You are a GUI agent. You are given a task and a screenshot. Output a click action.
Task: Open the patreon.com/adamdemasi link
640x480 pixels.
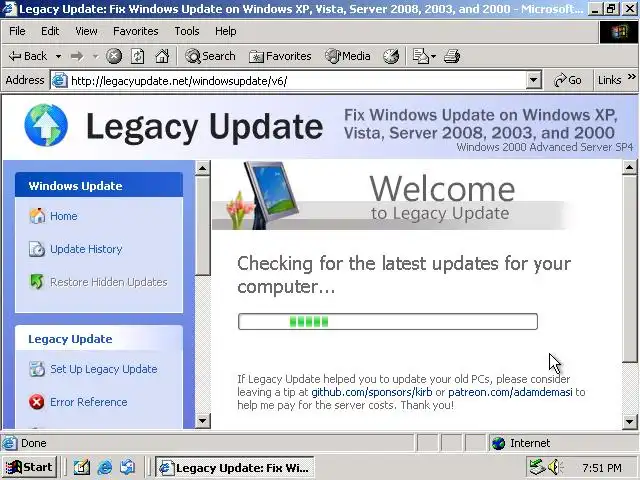click(510, 392)
